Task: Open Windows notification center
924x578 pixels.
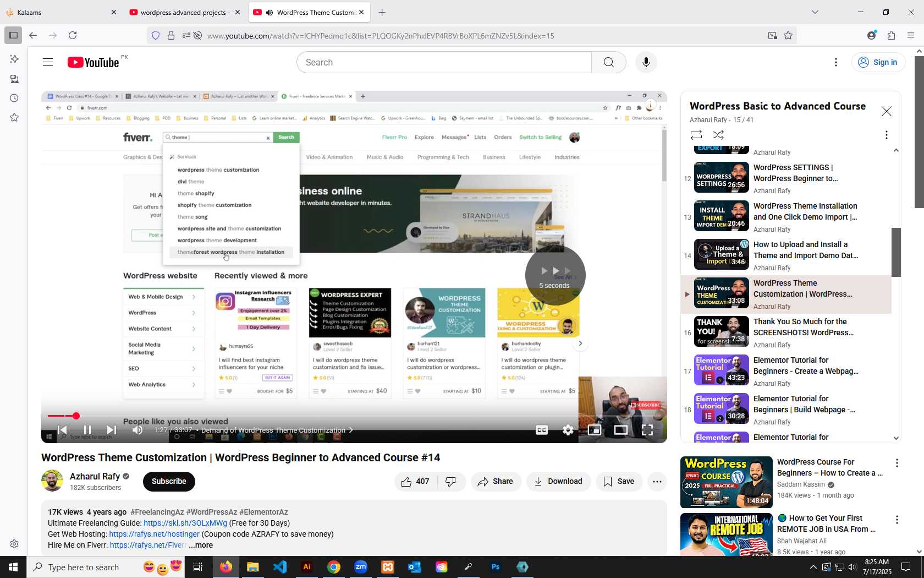Action: tap(906, 567)
